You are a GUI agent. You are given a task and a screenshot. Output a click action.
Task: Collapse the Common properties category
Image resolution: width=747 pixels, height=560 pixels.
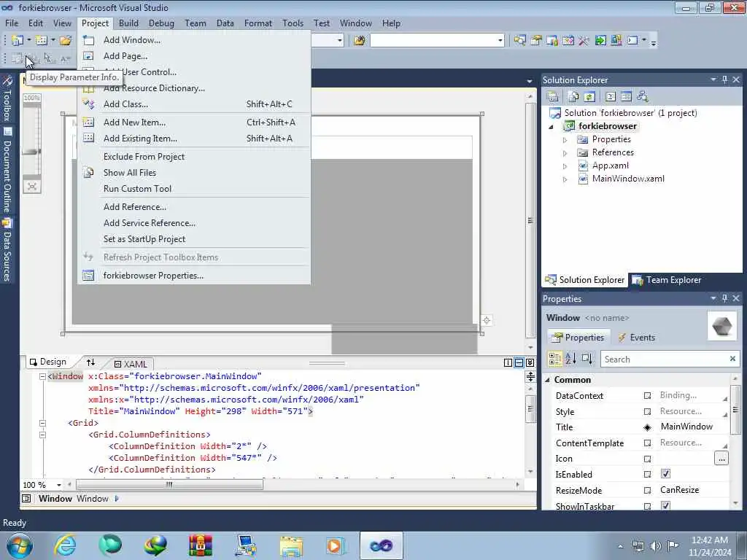[548, 380]
